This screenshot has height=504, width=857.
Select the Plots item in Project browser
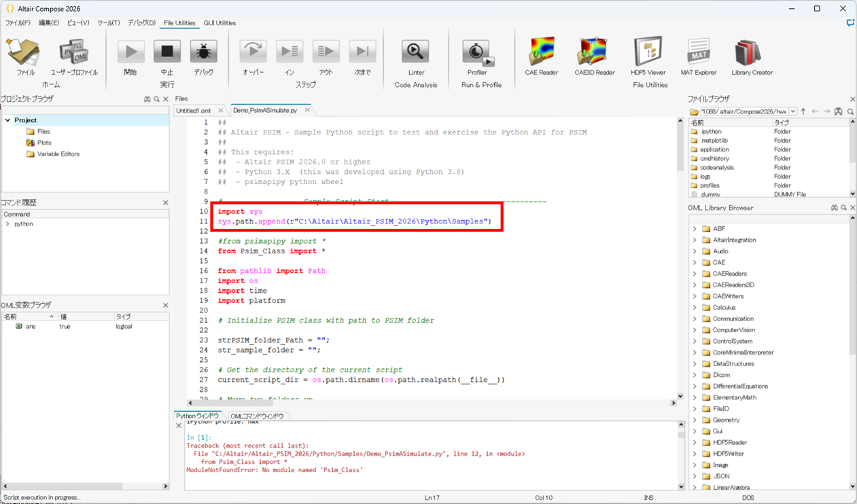click(44, 143)
